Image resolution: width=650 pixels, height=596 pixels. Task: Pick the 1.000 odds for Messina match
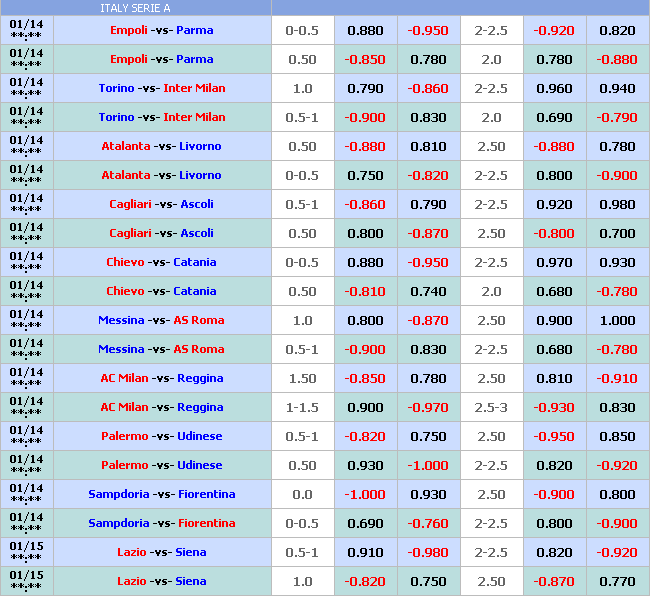(x=617, y=320)
